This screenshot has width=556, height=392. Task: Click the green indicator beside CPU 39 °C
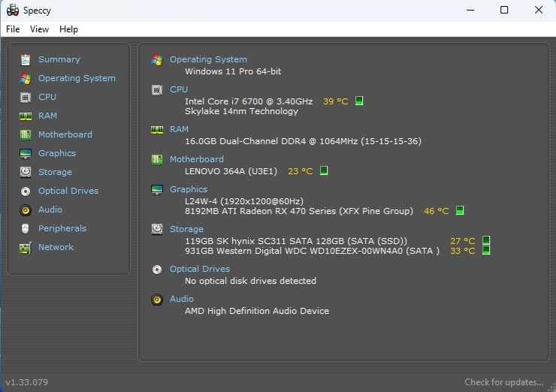pyautogui.click(x=359, y=101)
